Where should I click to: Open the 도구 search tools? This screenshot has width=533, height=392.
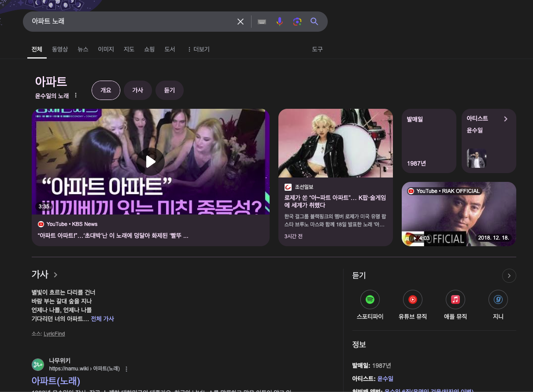[x=317, y=49]
